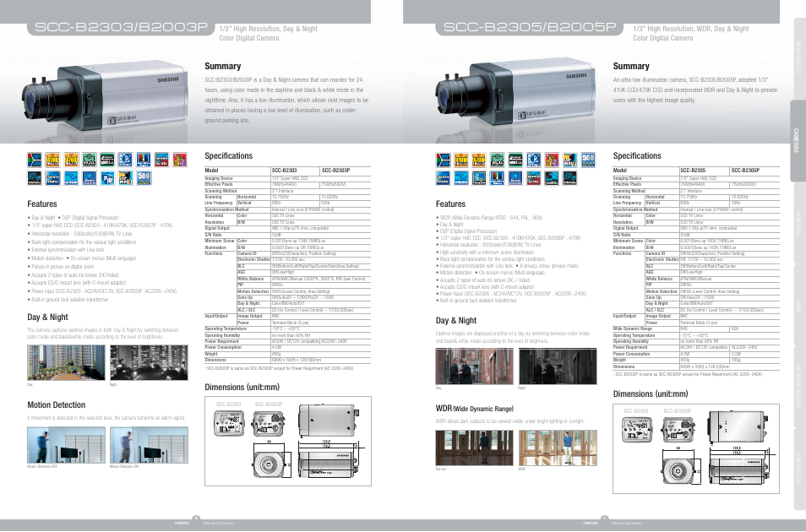
Task: Click the black DSP badge on SCC-B2305 page
Action: click(x=570, y=178)
